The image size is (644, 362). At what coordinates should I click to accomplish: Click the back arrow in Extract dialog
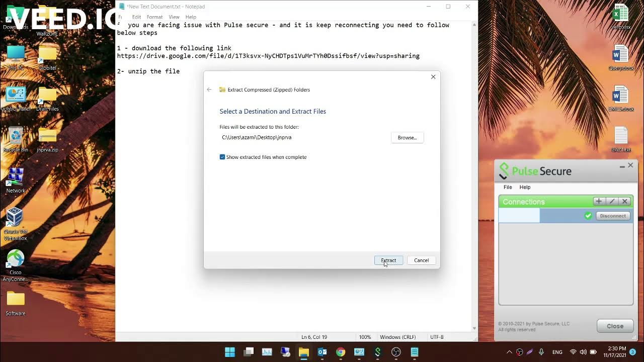pos(209,89)
